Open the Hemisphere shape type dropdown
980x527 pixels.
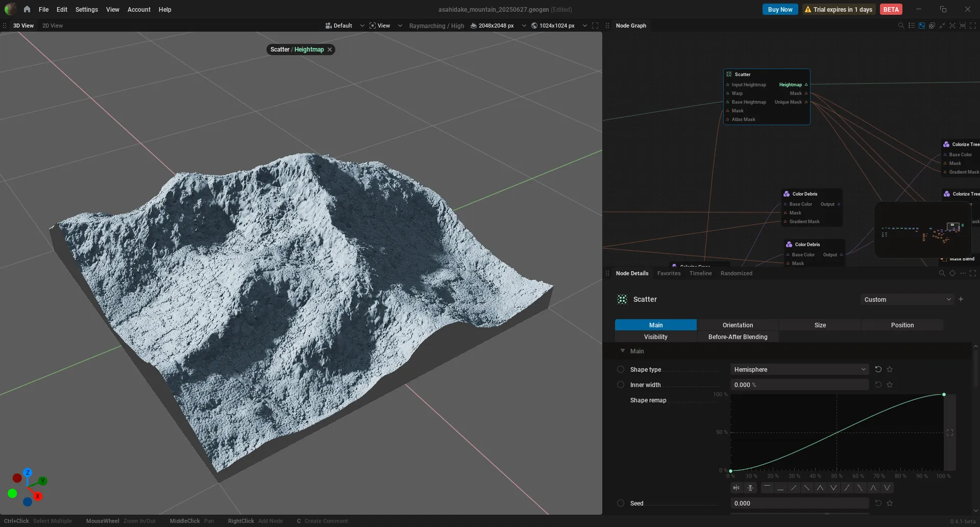click(799, 369)
